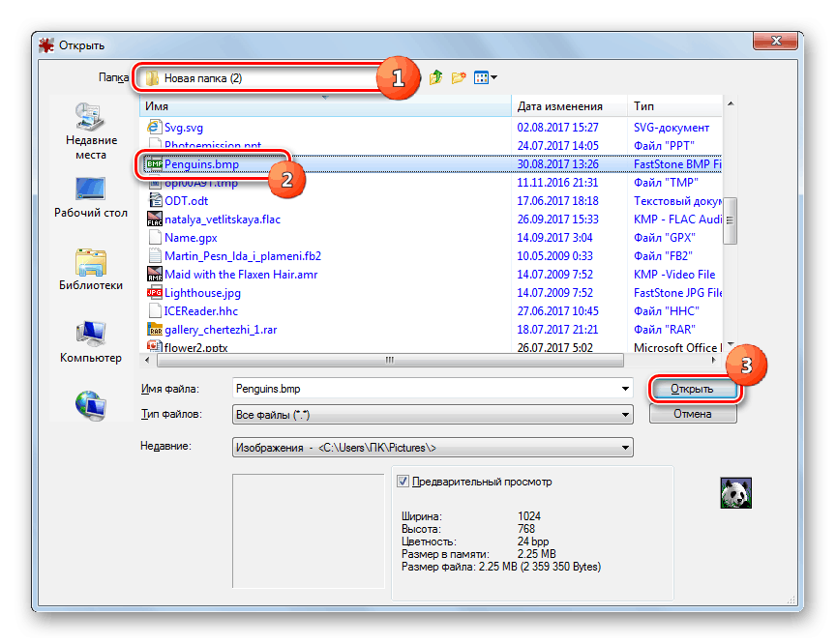Image resolution: width=836 pixels, height=644 pixels.
Task: Click the Martin_Pesn_lda_i_plameni.fb2 file icon
Action: (155, 255)
